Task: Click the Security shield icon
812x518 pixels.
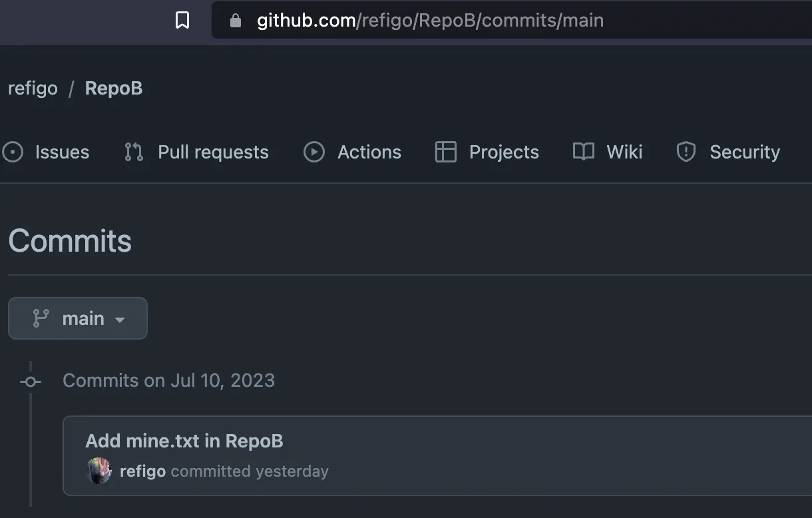Action: [x=686, y=152]
